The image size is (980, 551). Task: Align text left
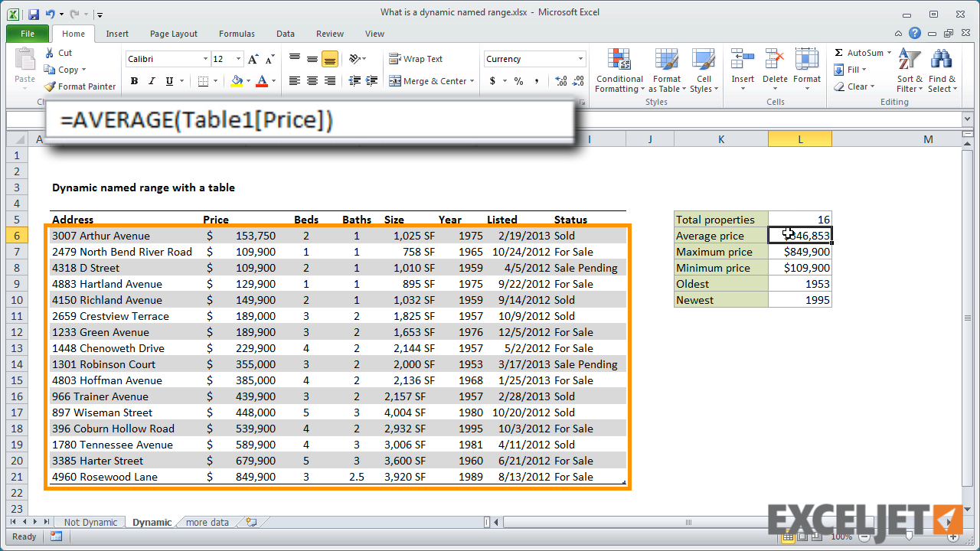(295, 81)
